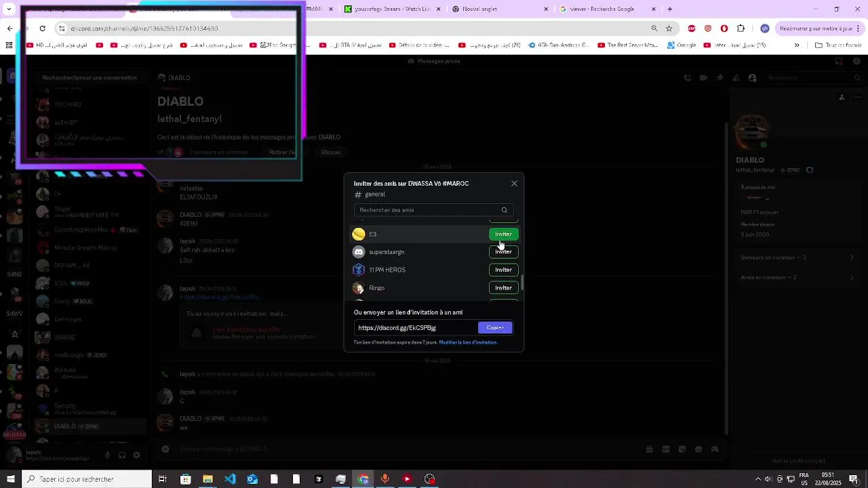Open Outlook from taskbar
Viewport: 868px width, 488px height.
coord(252,479)
